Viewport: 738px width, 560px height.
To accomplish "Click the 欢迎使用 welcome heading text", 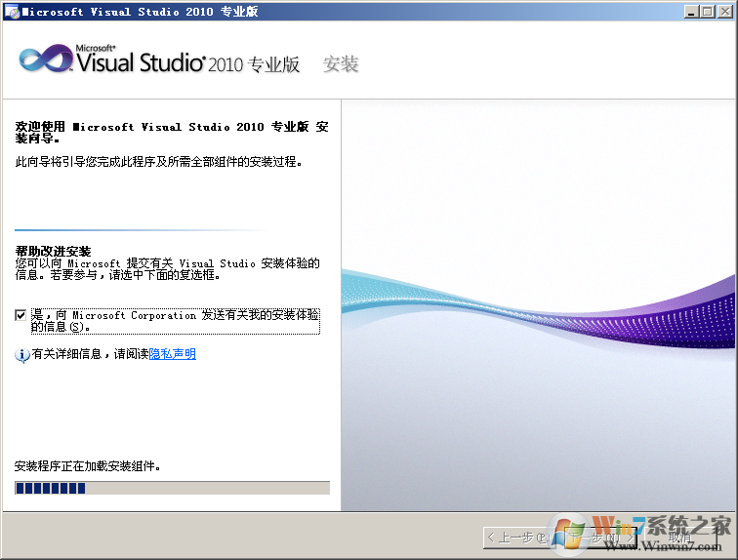I will click(x=172, y=132).
